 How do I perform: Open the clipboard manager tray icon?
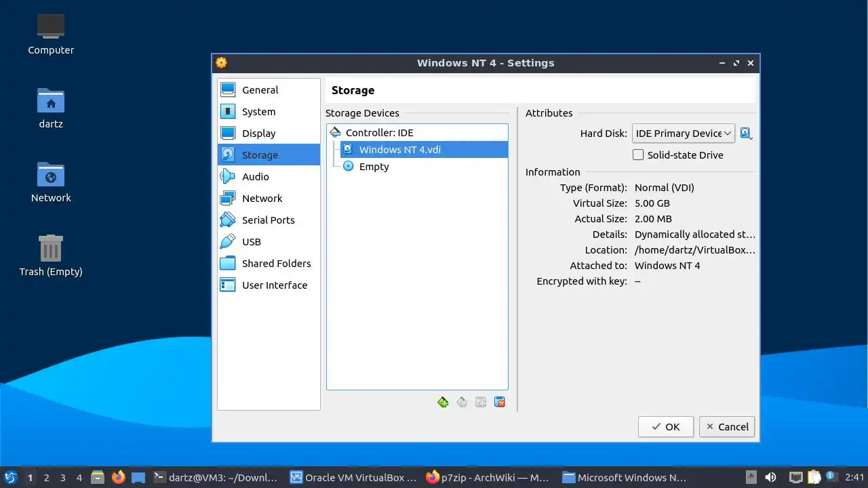814,477
